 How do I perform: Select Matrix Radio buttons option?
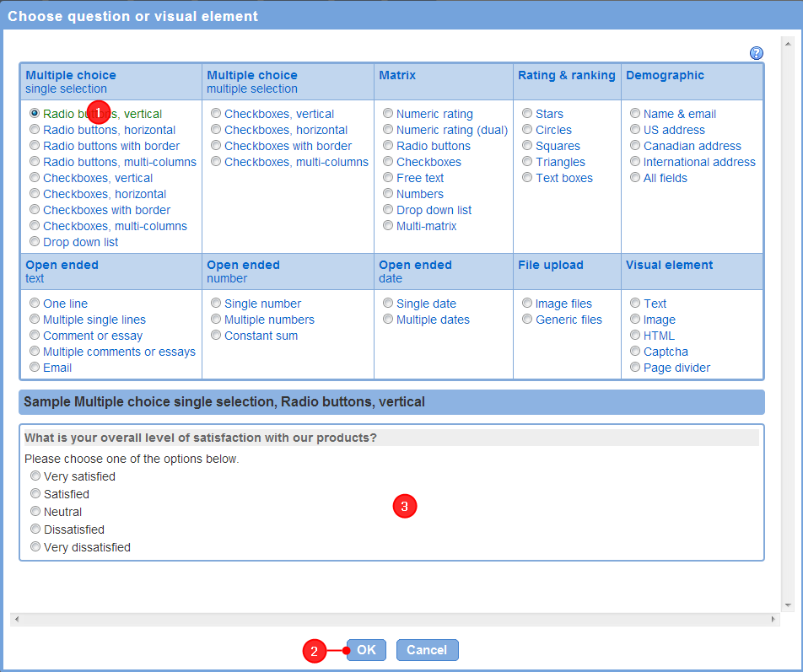[388, 145]
